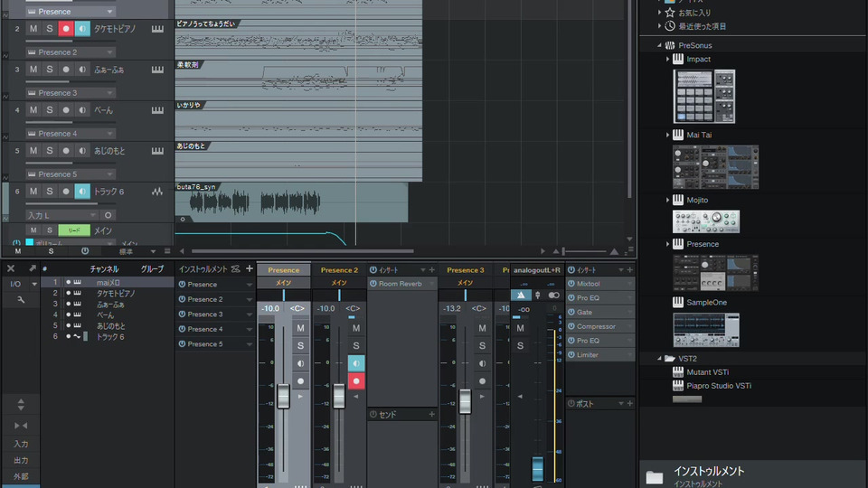Add a post insert with ポスト plus

click(629, 403)
